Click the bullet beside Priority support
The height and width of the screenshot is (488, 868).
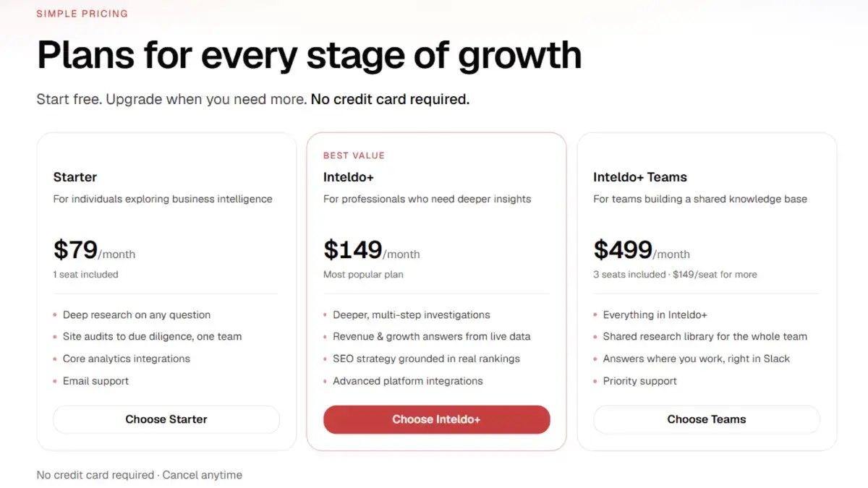click(x=595, y=381)
